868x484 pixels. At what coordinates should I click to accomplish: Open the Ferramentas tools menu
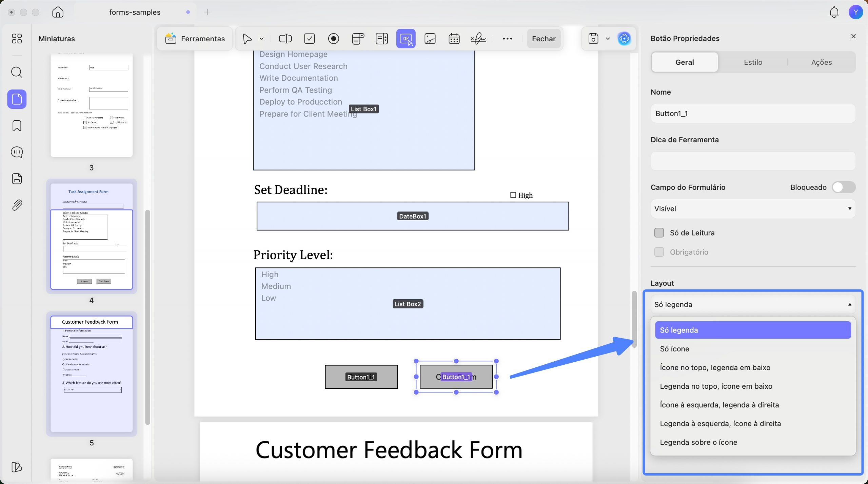pos(195,39)
